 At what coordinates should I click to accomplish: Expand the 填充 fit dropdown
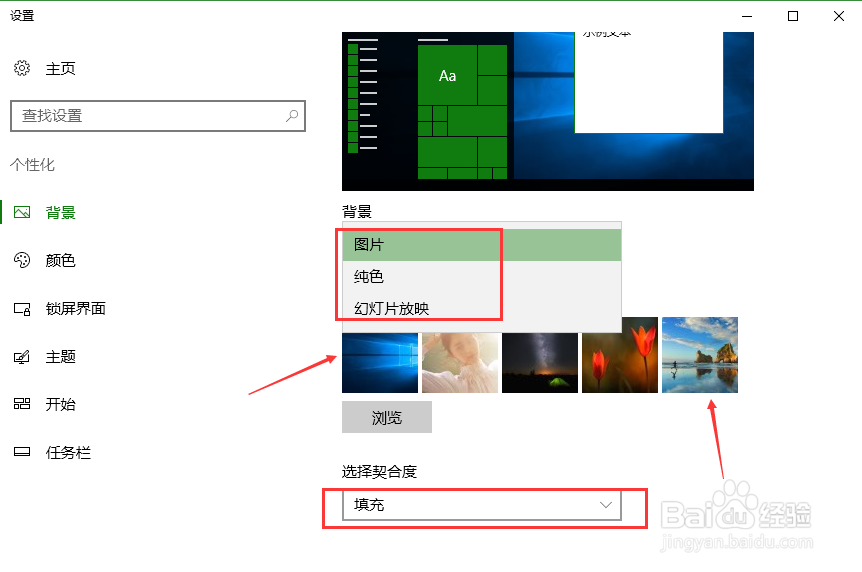(482, 505)
